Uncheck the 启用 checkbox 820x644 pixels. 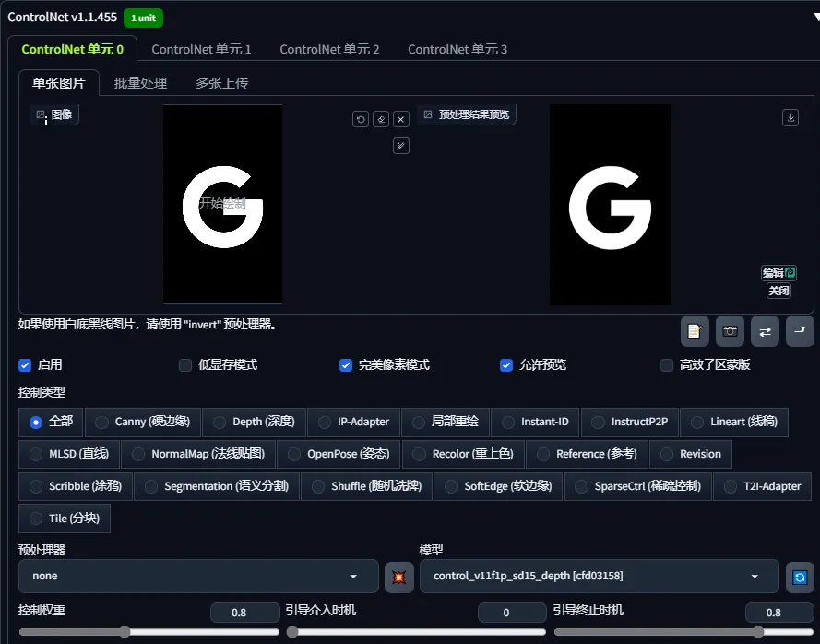(25, 365)
